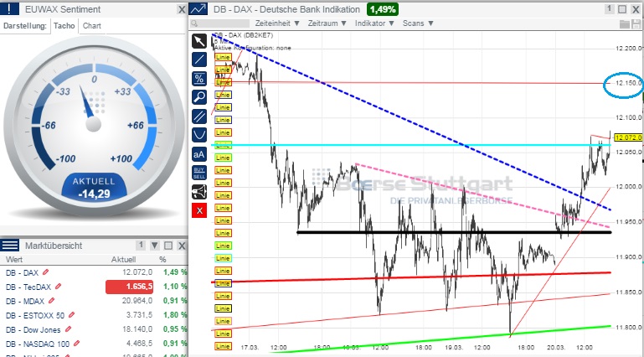Viewport: 644px width, 357px height.
Task: Pick the parallel channel lines tool
Action: tap(199, 116)
